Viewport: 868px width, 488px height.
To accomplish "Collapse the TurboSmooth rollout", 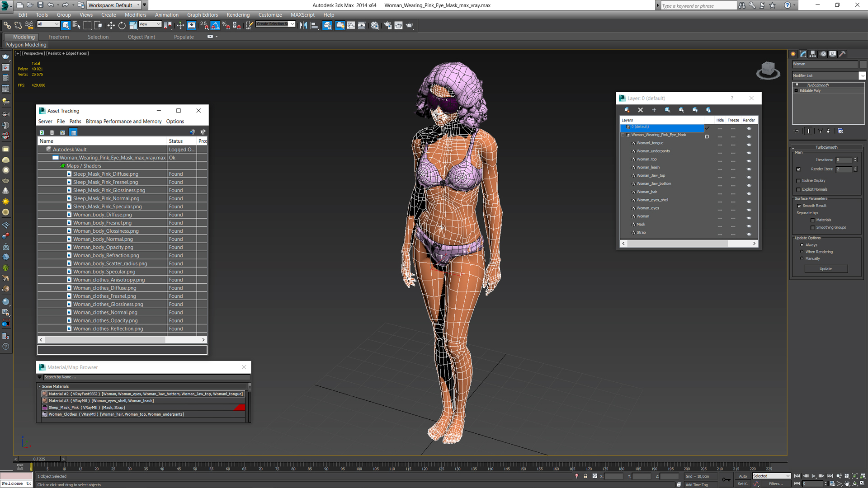I will [826, 147].
